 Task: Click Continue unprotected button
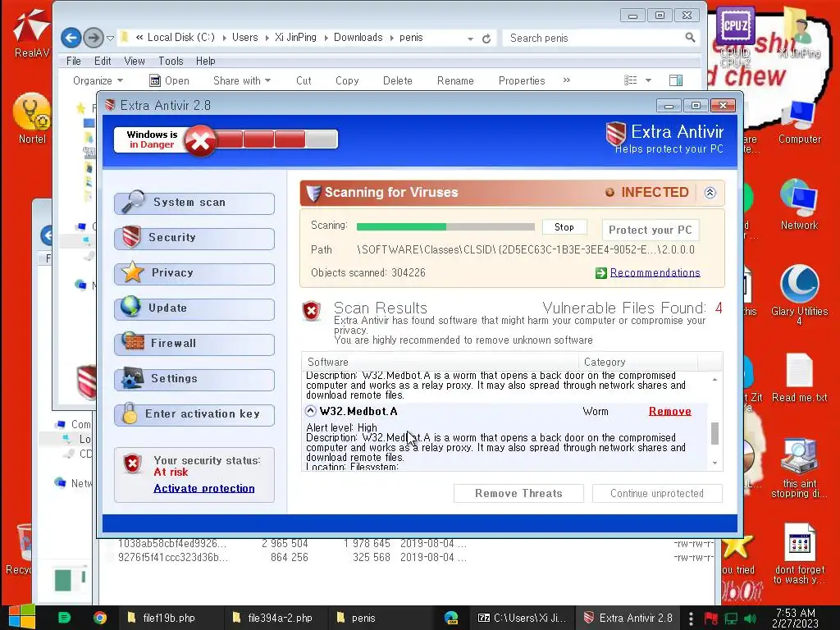coord(657,493)
